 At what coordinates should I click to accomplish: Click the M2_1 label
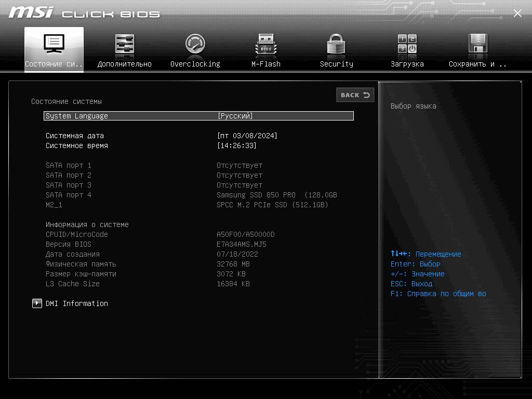(x=54, y=205)
